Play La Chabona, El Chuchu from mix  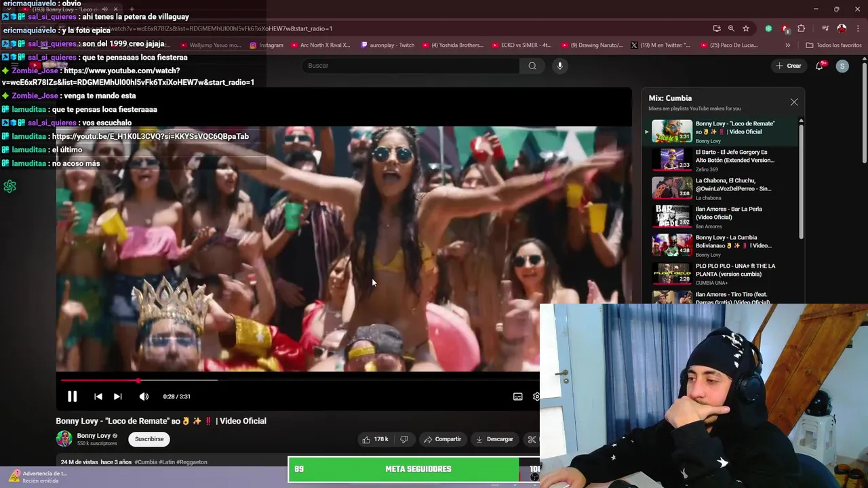click(x=719, y=188)
